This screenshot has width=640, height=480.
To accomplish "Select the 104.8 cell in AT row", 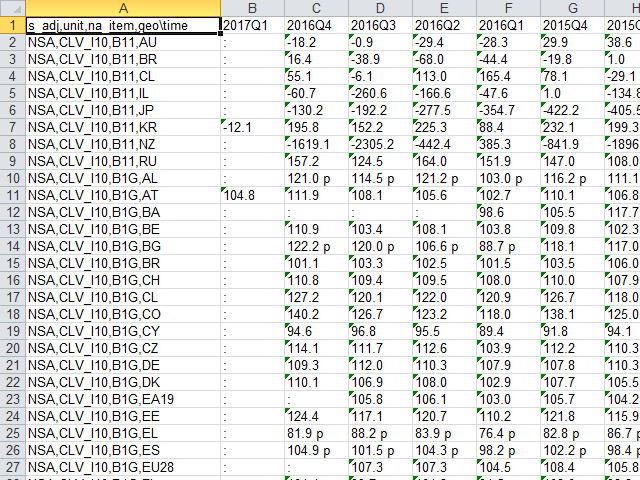I will click(x=251, y=195).
